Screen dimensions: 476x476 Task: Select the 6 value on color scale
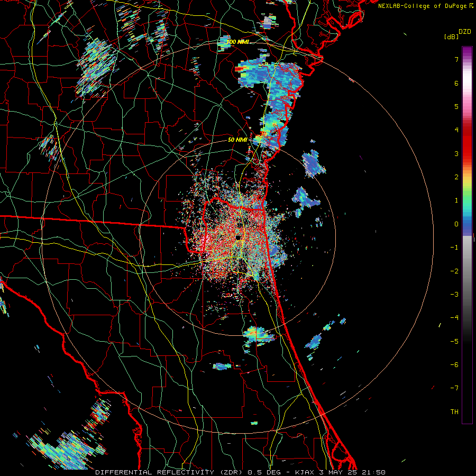coord(456,83)
